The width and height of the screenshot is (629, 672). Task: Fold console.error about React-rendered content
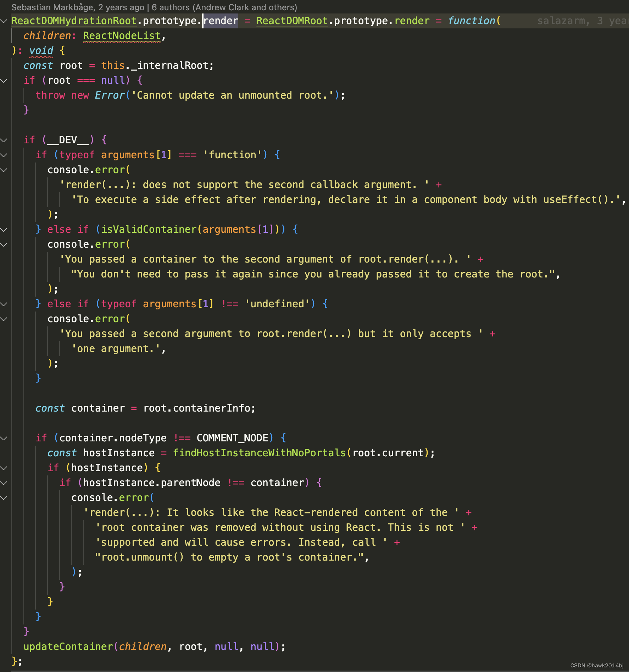(x=4, y=498)
